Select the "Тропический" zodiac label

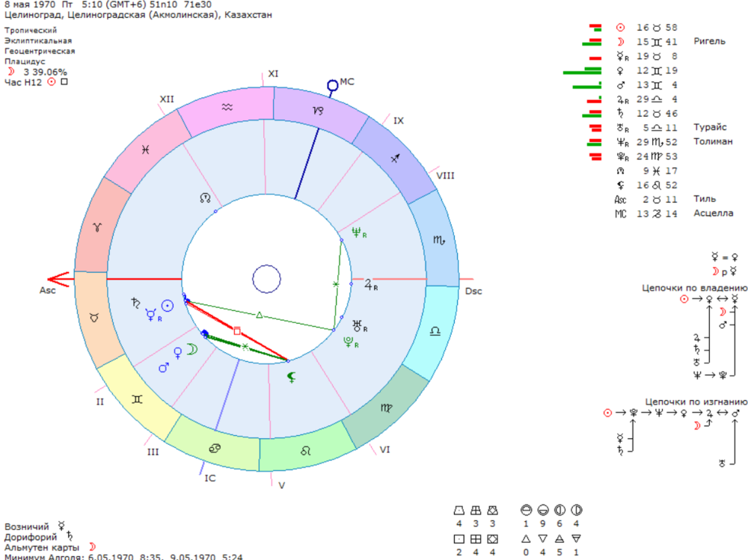(x=31, y=30)
